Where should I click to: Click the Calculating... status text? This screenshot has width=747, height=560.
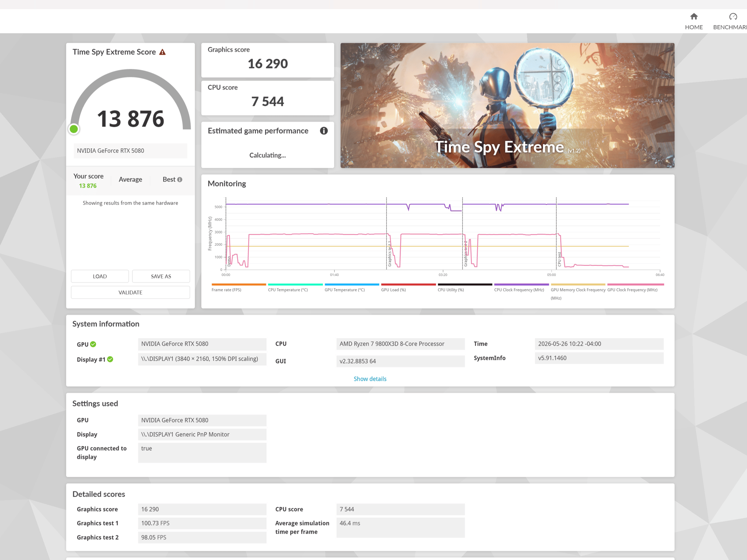click(267, 155)
